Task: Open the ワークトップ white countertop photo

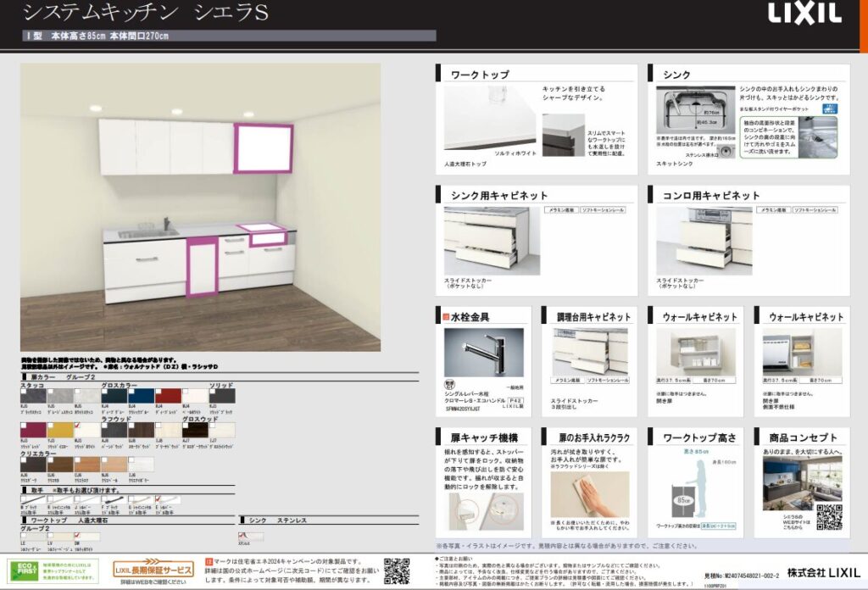Action: tap(491, 117)
